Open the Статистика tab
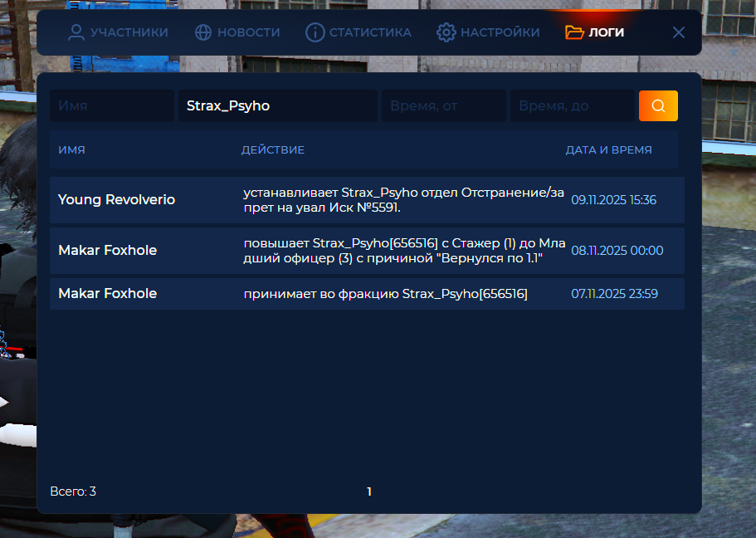756x538 pixels. 370,32
